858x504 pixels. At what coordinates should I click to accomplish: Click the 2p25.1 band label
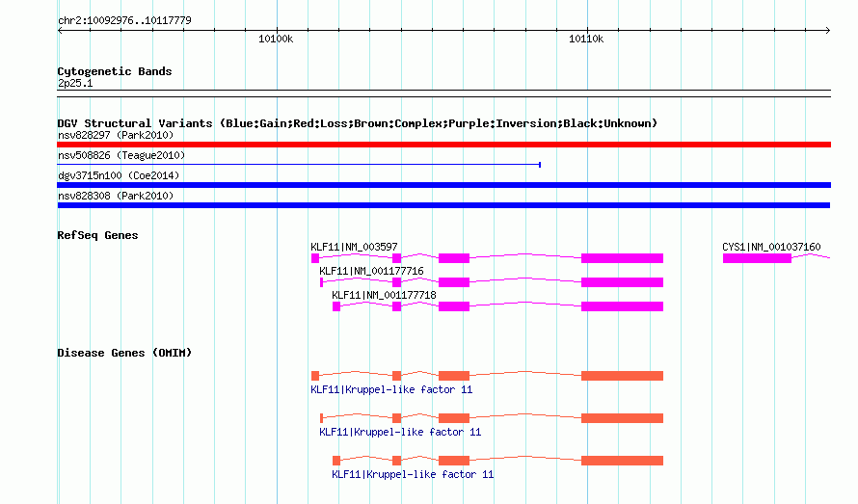point(75,83)
